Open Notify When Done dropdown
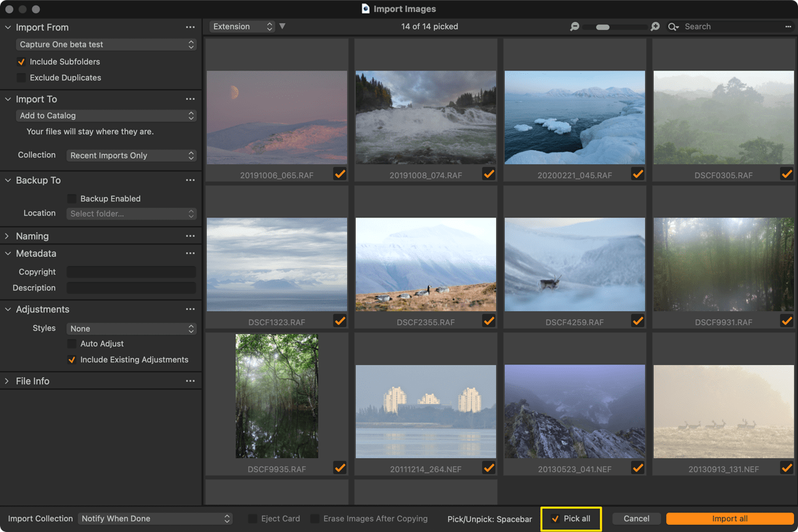798x532 pixels. click(x=155, y=519)
